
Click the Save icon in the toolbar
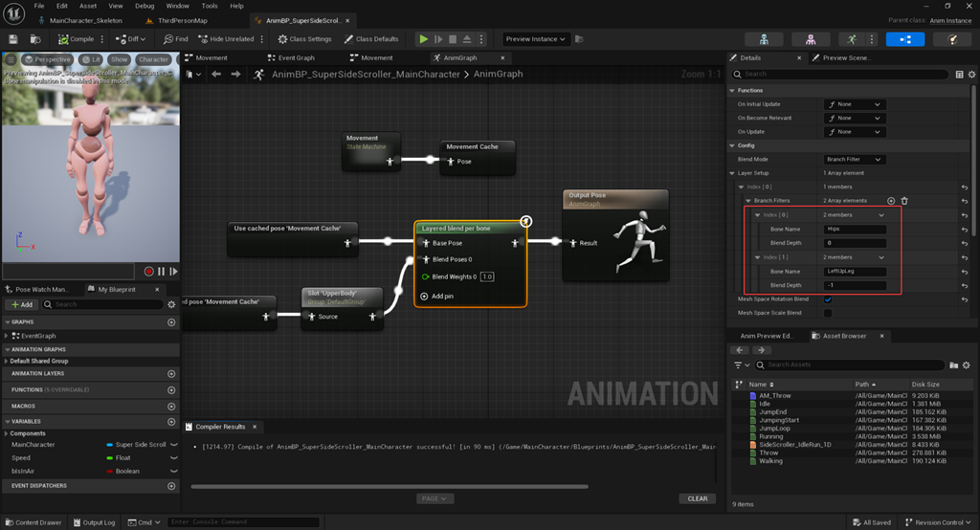[x=13, y=39]
